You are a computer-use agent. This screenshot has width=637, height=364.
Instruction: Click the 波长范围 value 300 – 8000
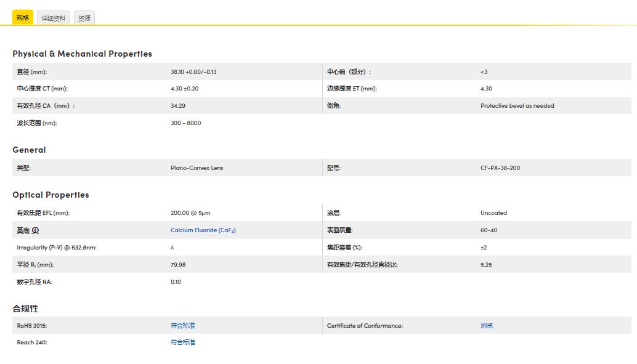pyautogui.click(x=186, y=123)
